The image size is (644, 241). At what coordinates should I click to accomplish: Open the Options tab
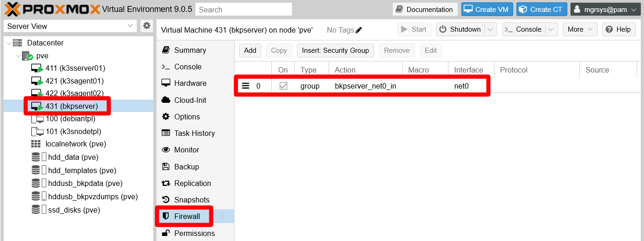195,117
